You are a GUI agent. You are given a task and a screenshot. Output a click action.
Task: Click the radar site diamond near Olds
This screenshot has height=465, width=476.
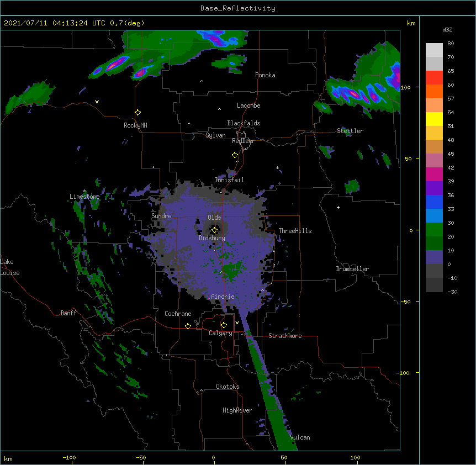pos(214,230)
